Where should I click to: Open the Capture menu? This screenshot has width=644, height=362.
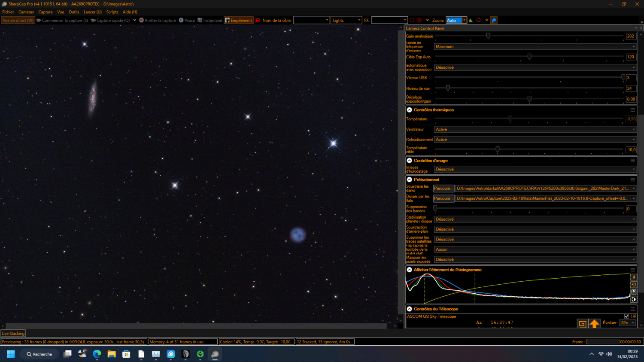pos(46,12)
